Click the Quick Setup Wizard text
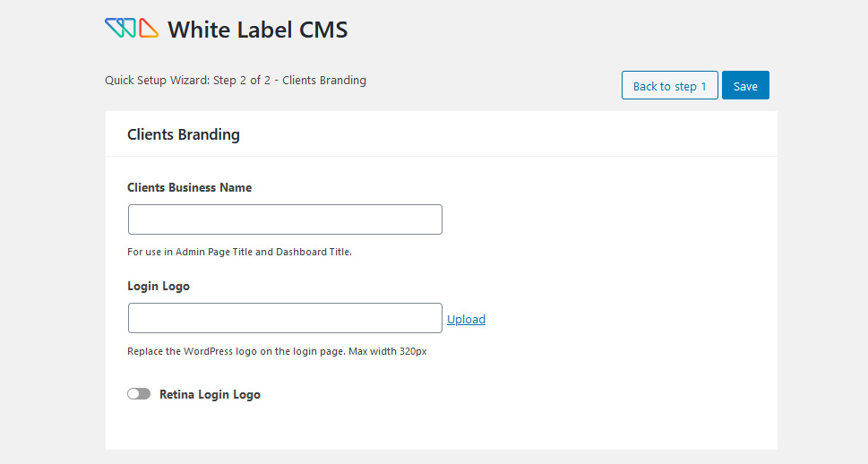The height and width of the screenshot is (464, 868). click(x=158, y=81)
